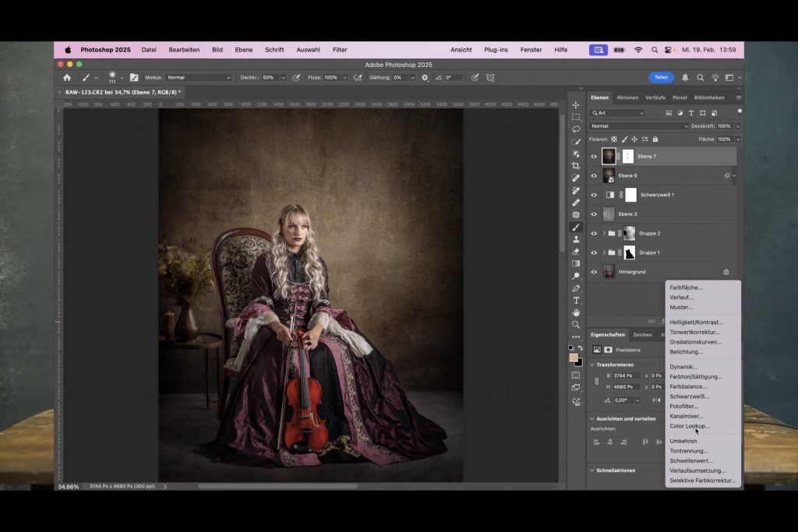Click the smoothing options gear icon
The width and height of the screenshot is (798, 532).
coord(425,78)
